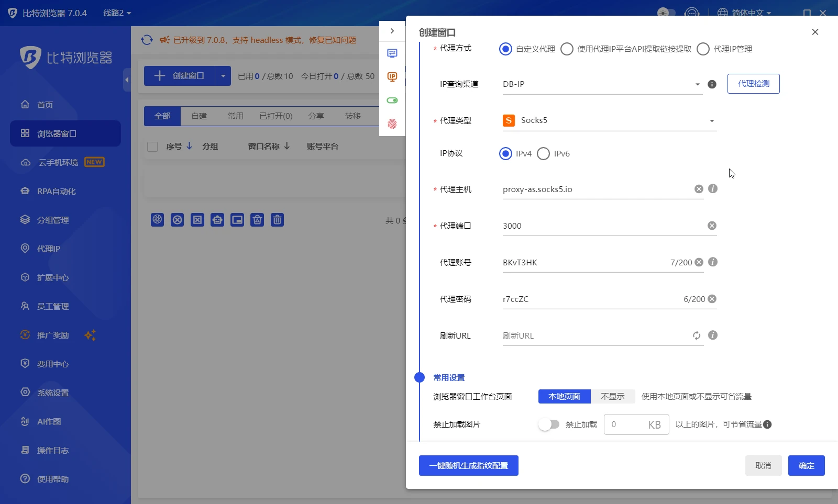
Task: Clear the 代理主机 field
Action: click(x=699, y=189)
